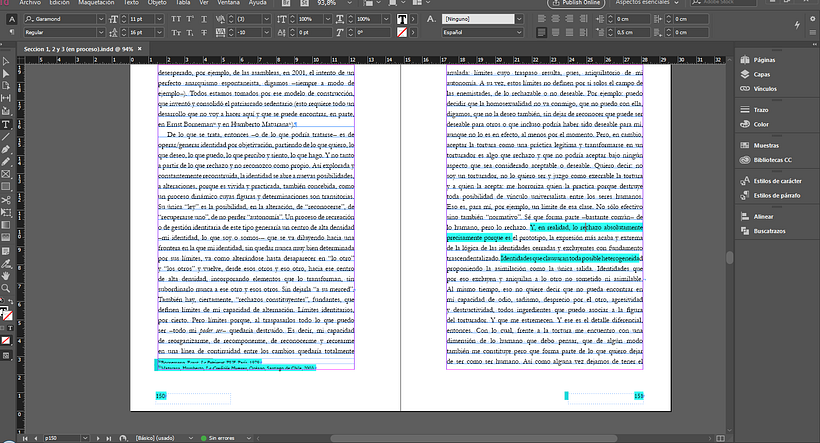Open the Regular font style dropdown

[x=101, y=32]
